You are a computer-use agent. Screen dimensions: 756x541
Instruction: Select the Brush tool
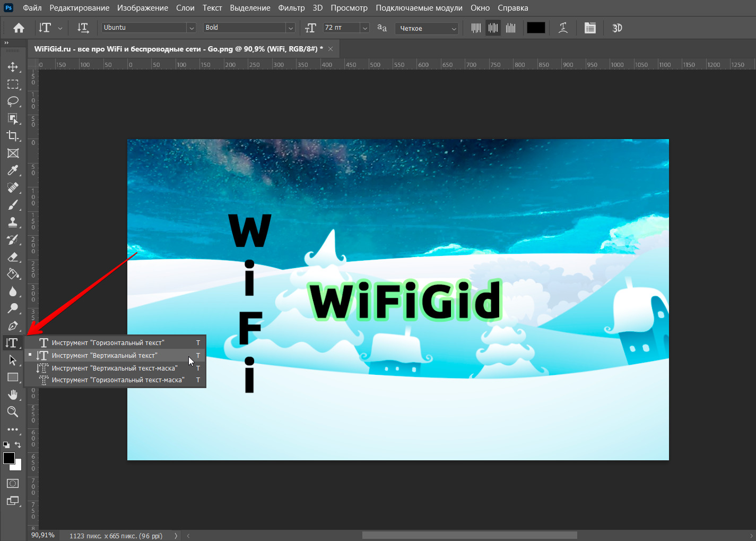coord(13,205)
